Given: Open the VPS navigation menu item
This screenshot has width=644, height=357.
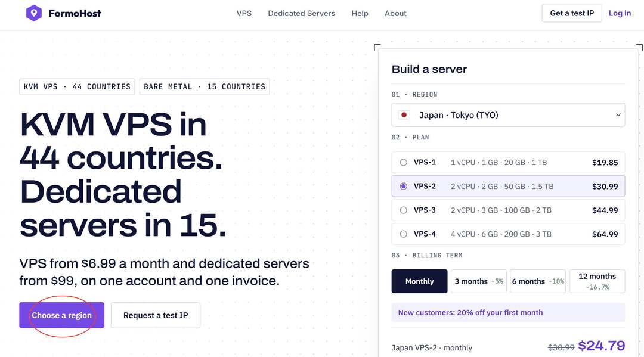Looking at the screenshot, I should click(244, 13).
